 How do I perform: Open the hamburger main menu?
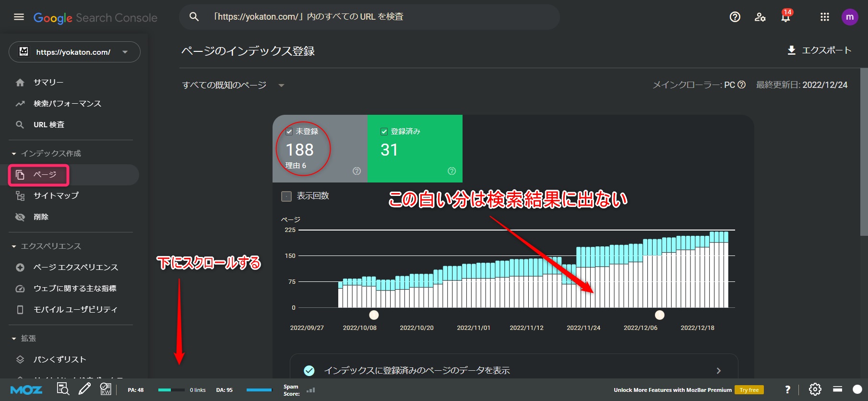click(x=19, y=17)
